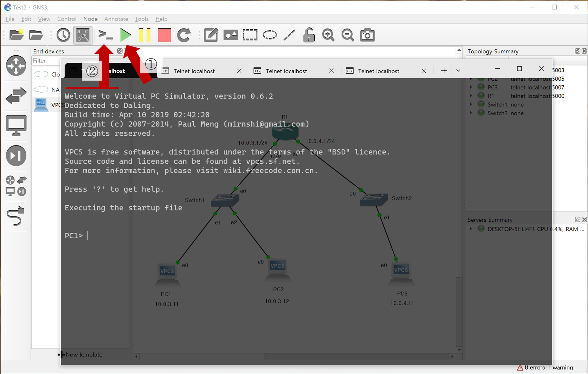588x374 pixels.
Task: Close the second Telnet localhost tab
Action: pyautogui.click(x=239, y=71)
